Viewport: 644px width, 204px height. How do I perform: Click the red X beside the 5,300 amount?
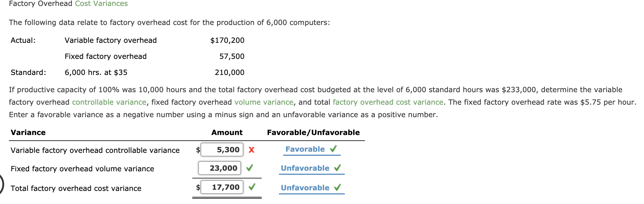click(x=252, y=150)
